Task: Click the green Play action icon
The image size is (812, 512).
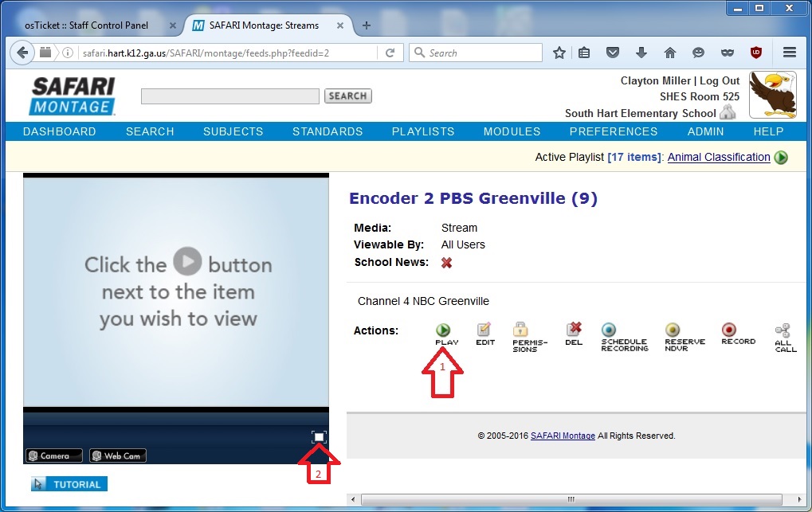Action: [x=443, y=330]
